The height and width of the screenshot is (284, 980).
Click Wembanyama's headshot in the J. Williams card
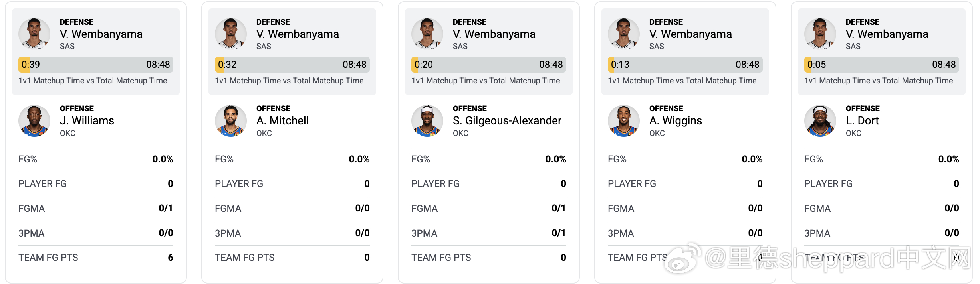coord(34,34)
